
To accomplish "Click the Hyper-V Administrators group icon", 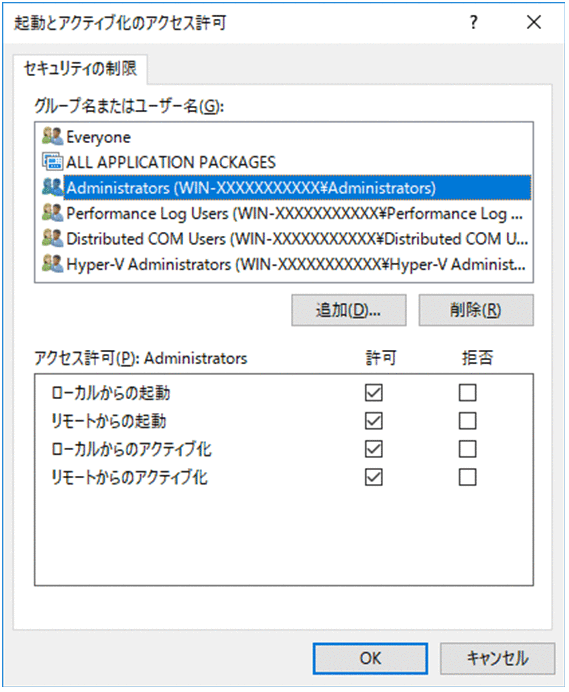I will tap(53, 263).
